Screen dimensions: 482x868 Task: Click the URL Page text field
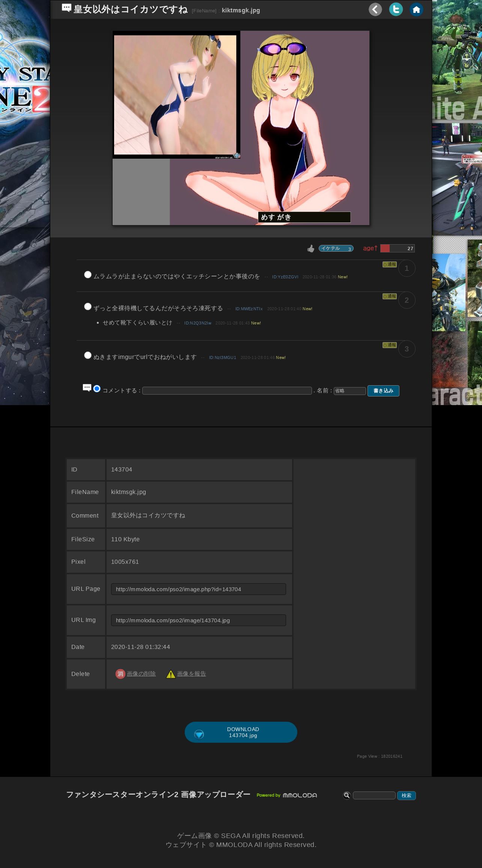click(x=199, y=589)
